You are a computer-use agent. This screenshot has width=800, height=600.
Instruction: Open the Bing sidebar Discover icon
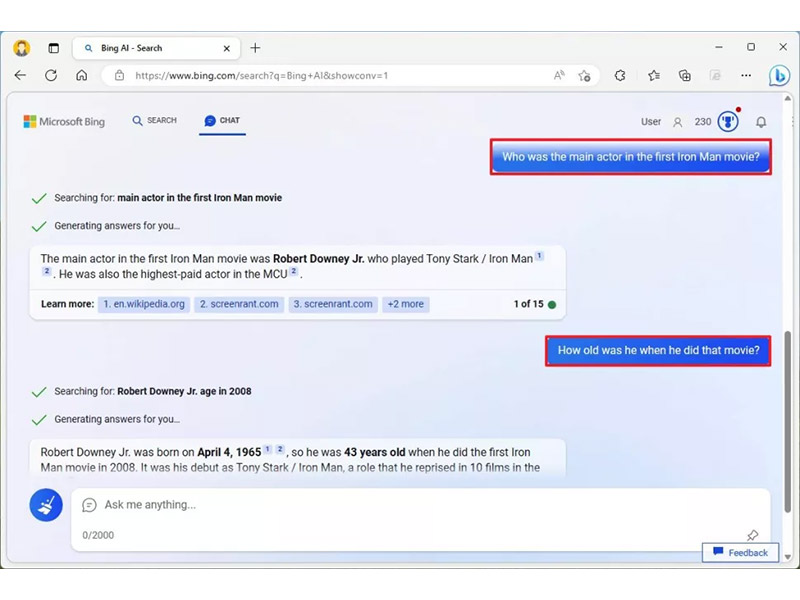click(779, 76)
